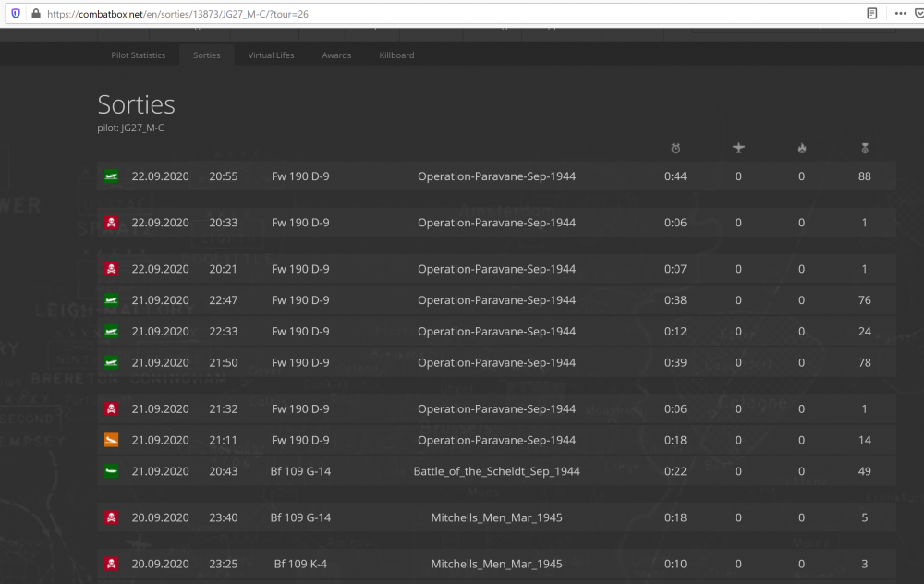The image size is (924, 584).
Task: Click green landed icon for 22.09.2020 20:55 sortie
Action: pos(111,176)
